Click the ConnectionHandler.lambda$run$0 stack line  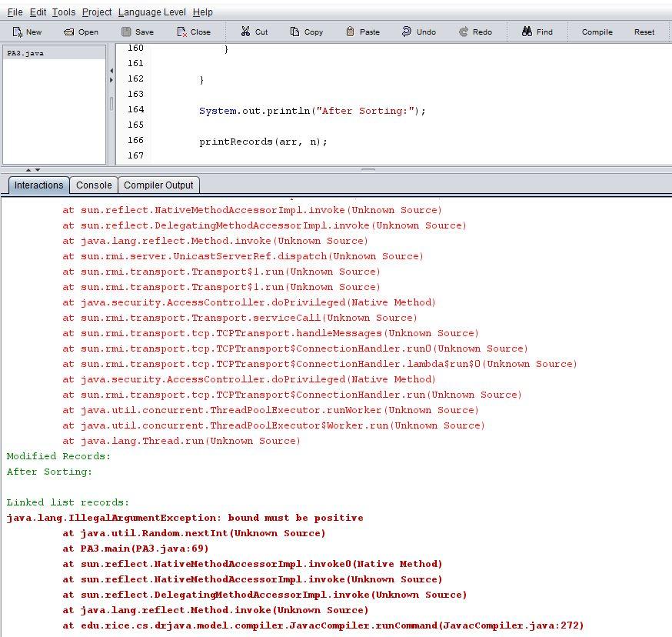[x=320, y=364]
